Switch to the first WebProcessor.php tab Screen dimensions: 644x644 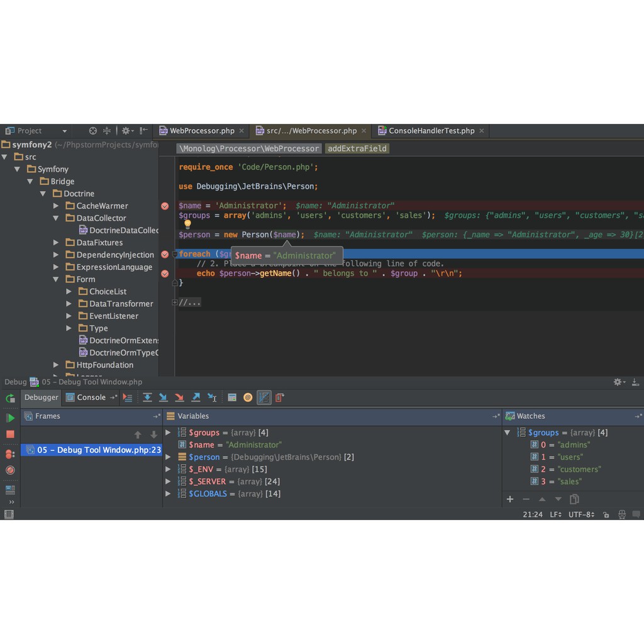(202, 131)
